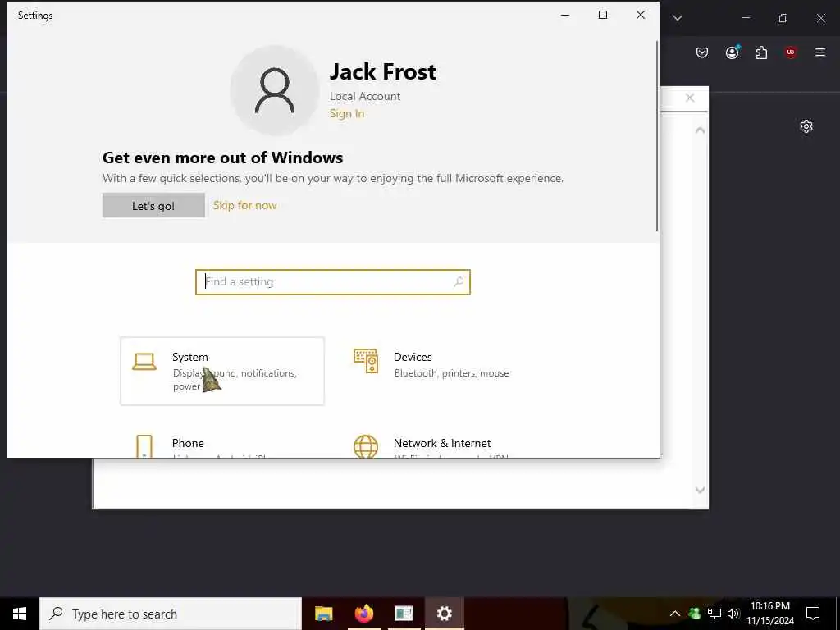Image resolution: width=840 pixels, height=630 pixels.
Task: Minimize the Settings window
Action: (x=564, y=15)
